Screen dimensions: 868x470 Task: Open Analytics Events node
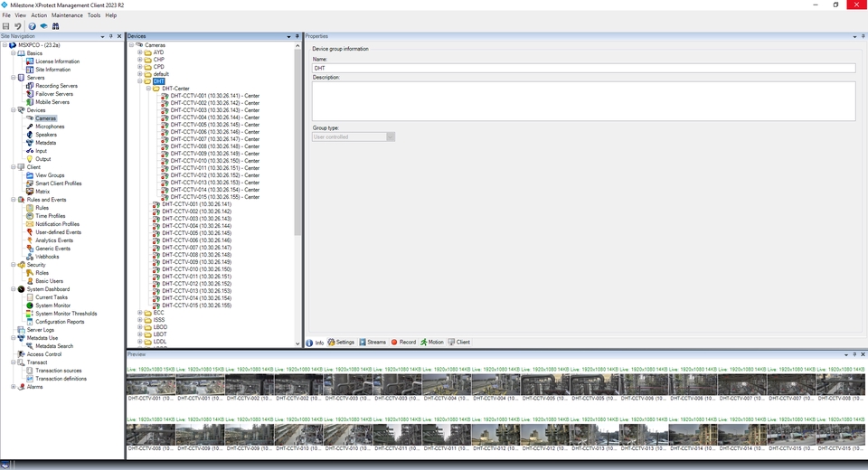pyautogui.click(x=54, y=240)
